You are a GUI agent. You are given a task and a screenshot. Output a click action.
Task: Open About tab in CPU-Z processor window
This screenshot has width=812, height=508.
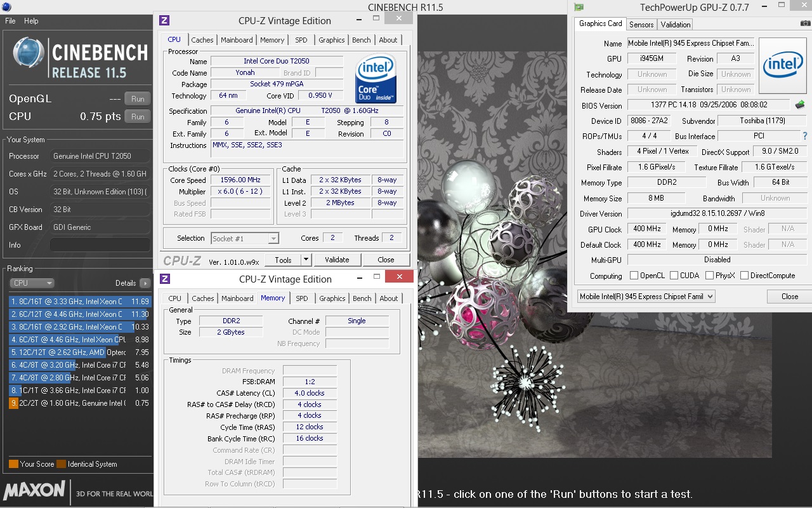(x=388, y=40)
